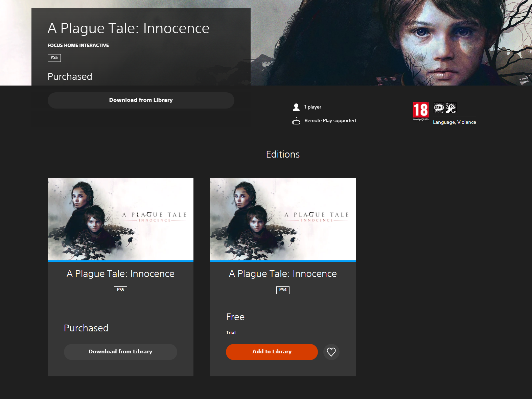The image size is (532, 399).
Task: Click the PEGI 18 rating icon
Action: pos(421,111)
